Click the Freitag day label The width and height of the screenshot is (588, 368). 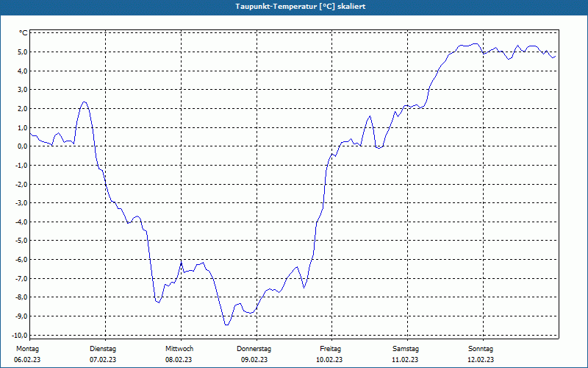(330, 349)
